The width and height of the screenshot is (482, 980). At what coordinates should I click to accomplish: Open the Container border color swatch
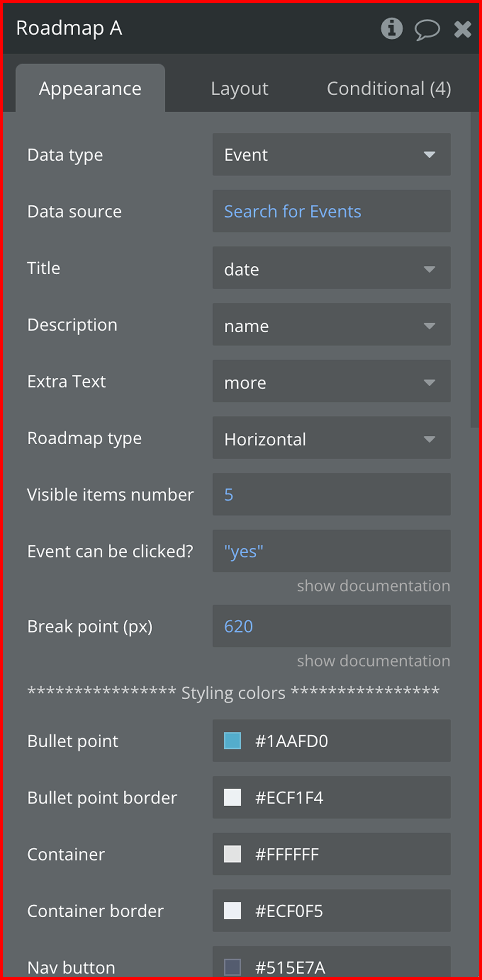coord(232,911)
